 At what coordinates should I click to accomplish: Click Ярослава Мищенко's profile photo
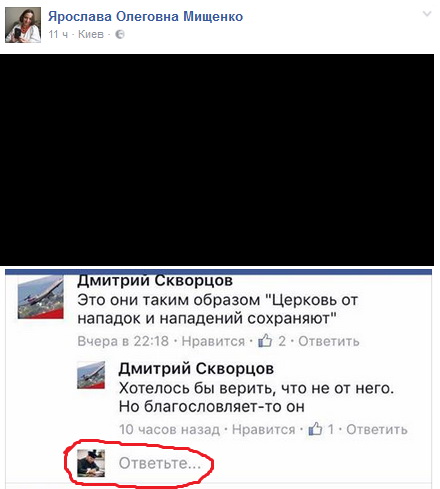pyautogui.click(x=23, y=25)
